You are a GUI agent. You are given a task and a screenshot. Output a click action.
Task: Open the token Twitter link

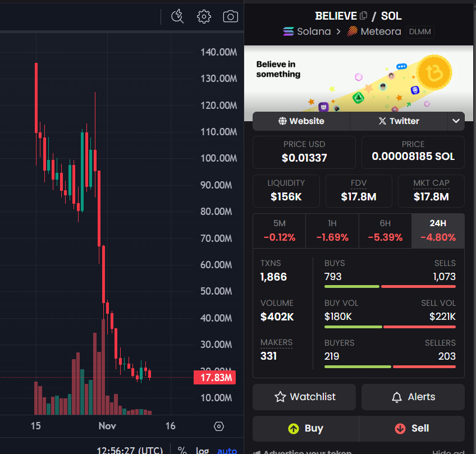[x=399, y=121]
